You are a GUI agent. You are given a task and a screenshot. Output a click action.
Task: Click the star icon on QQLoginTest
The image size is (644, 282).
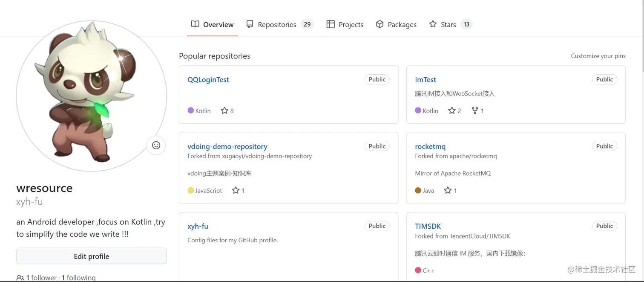[224, 110]
